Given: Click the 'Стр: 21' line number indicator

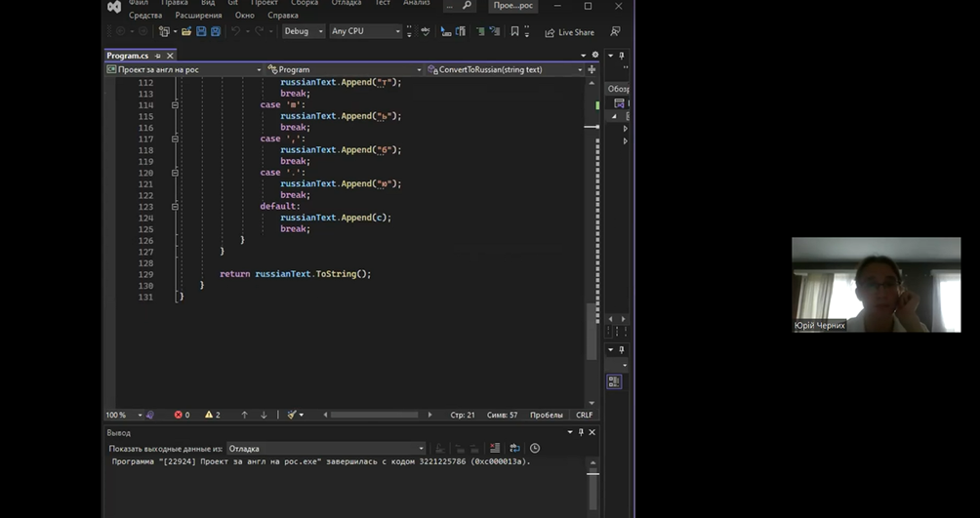Looking at the screenshot, I should tap(463, 415).
